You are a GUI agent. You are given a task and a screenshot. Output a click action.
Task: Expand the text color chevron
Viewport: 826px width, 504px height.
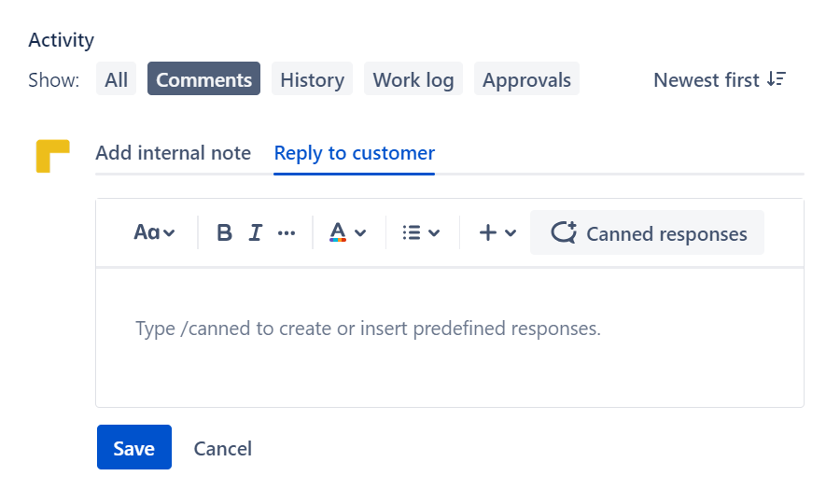tap(360, 233)
